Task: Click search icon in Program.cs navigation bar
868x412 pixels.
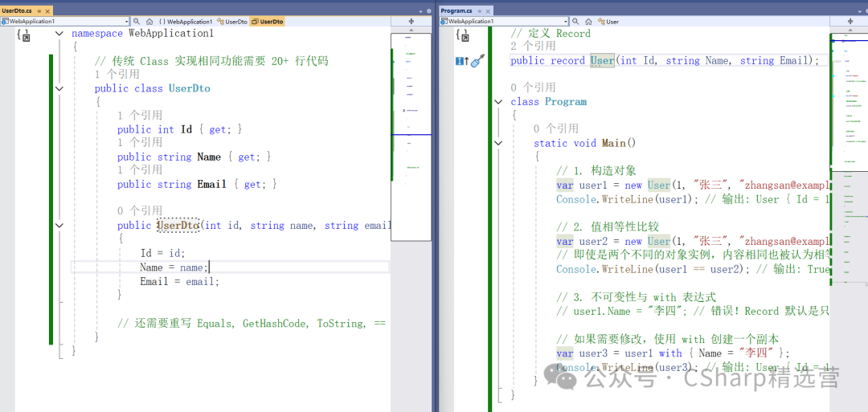Action: (x=575, y=21)
